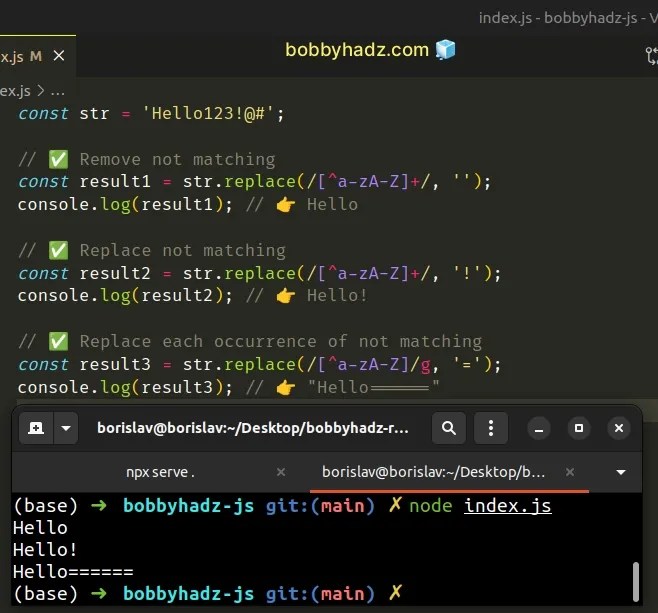Close the 'npx serve .' terminal tab
The height and width of the screenshot is (613, 658).
tap(281, 472)
